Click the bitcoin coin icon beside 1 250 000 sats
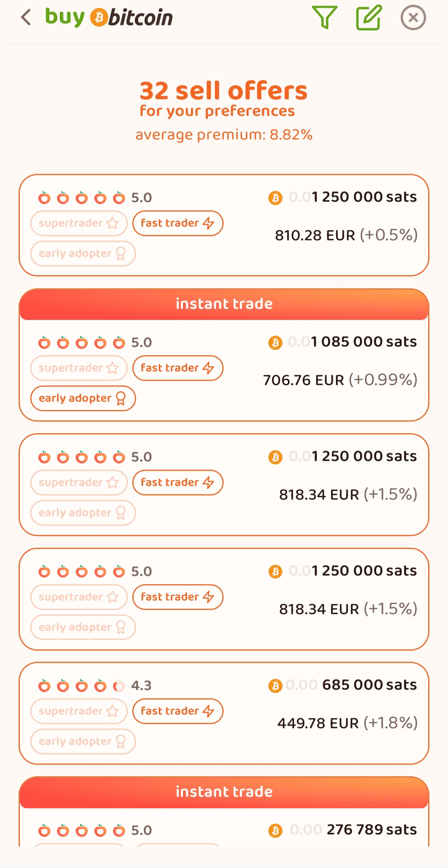Screen dimensions: 448x868 (x=275, y=198)
